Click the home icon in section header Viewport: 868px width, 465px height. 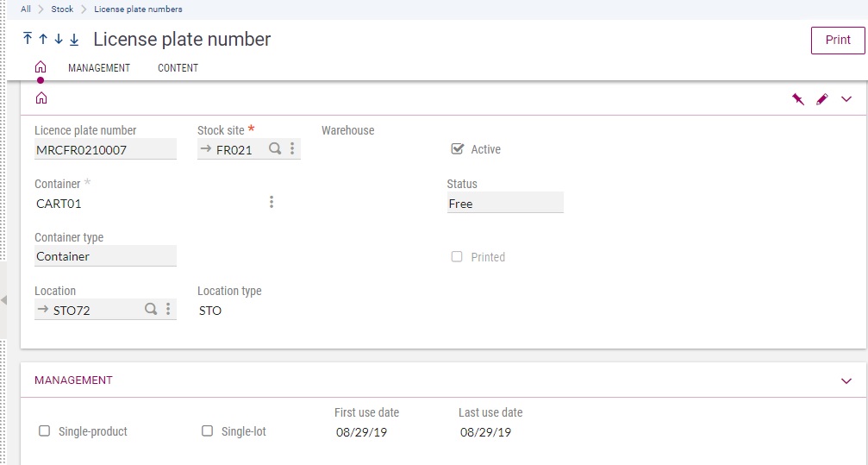[41, 98]
